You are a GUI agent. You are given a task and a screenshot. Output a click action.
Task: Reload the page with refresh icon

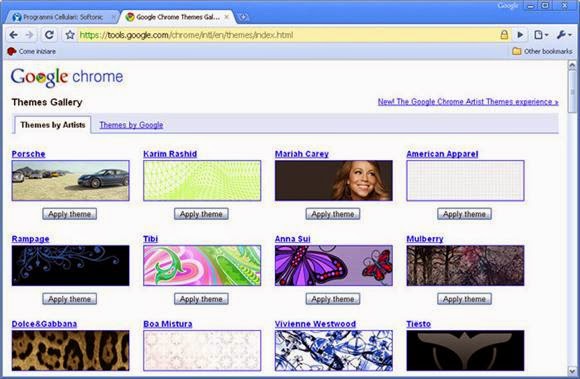(x=49, y=35)
